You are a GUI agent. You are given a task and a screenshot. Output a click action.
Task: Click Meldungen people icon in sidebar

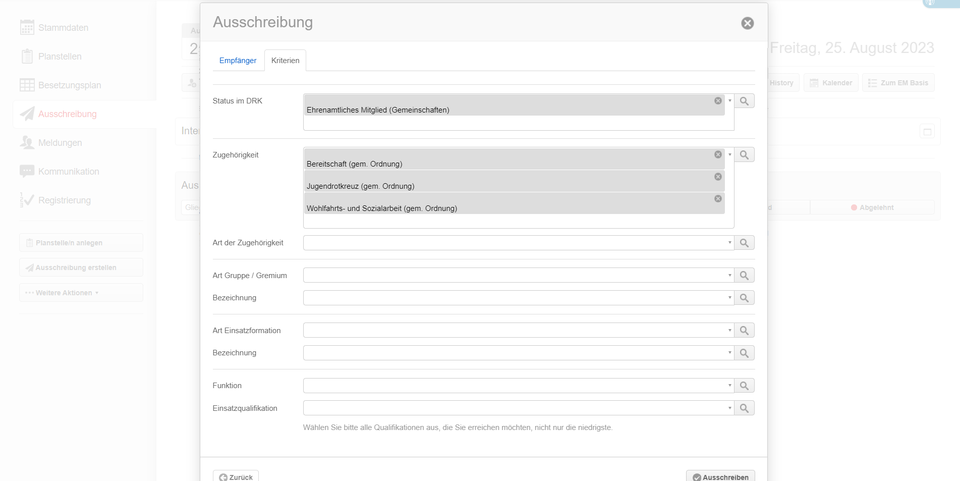[x=27, y=143]
